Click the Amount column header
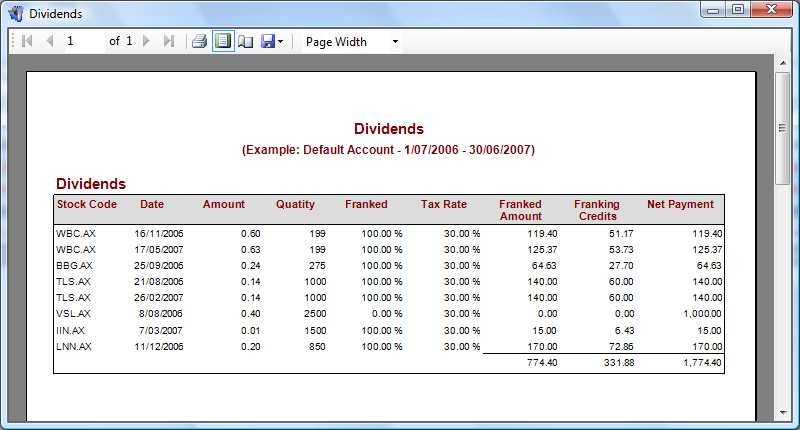Screen dimensions: 800x430 point(224,204)
